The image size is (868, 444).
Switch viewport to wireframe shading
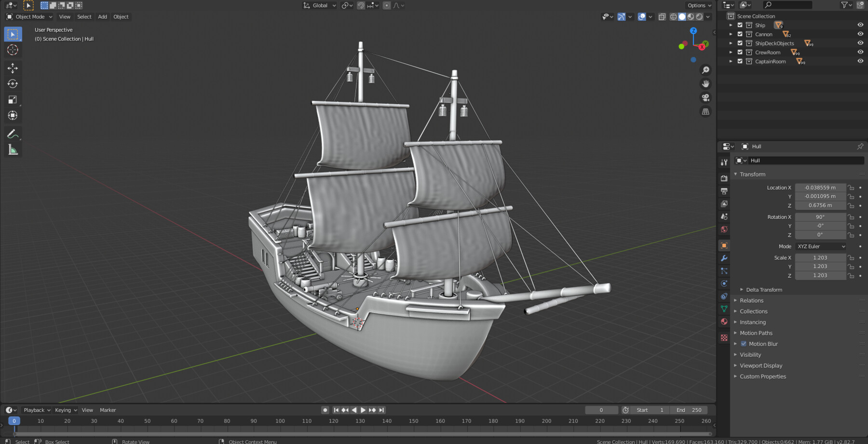point(673,16)
